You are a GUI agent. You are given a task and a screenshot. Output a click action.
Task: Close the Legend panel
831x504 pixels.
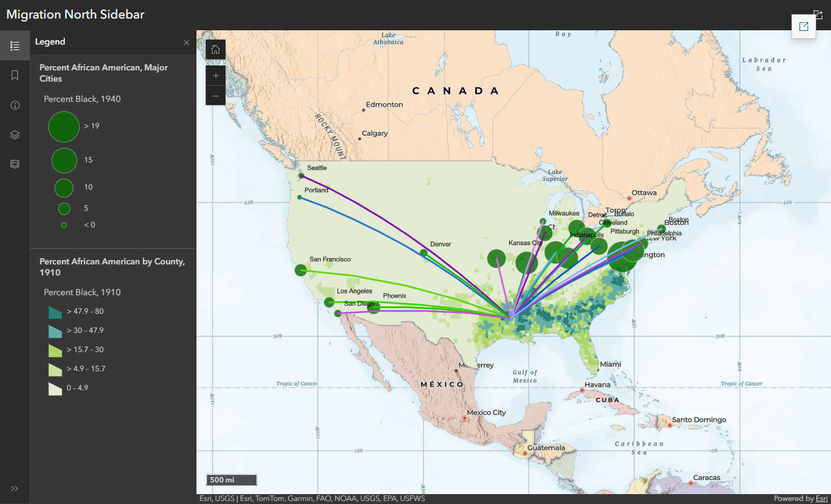[x=186, y=42]
